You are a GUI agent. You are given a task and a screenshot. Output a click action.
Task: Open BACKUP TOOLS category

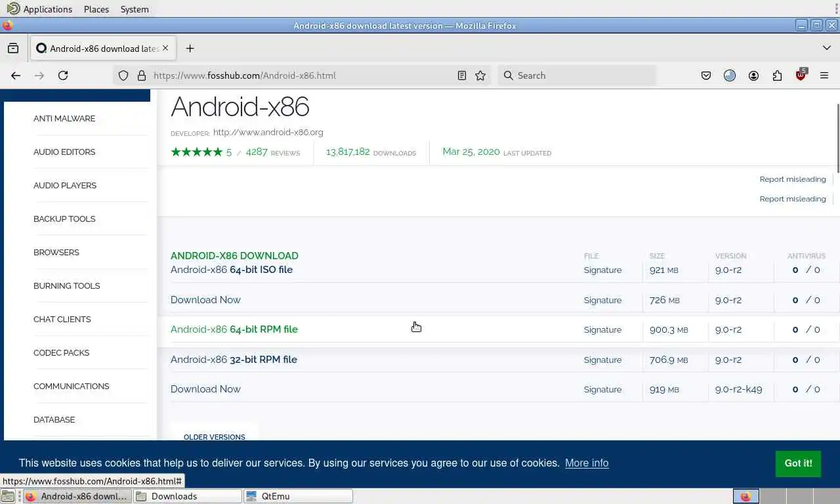64,219
